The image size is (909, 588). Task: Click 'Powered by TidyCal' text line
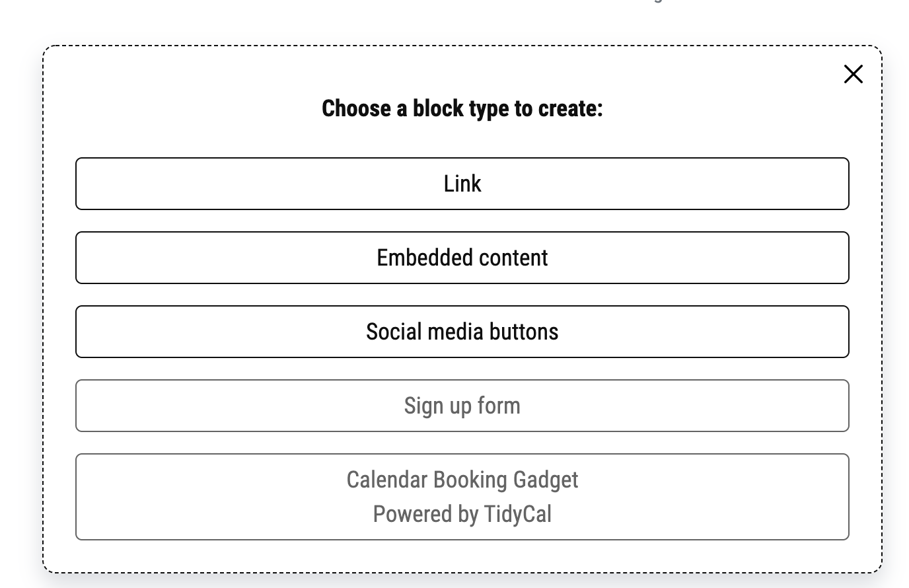[462, 514]
